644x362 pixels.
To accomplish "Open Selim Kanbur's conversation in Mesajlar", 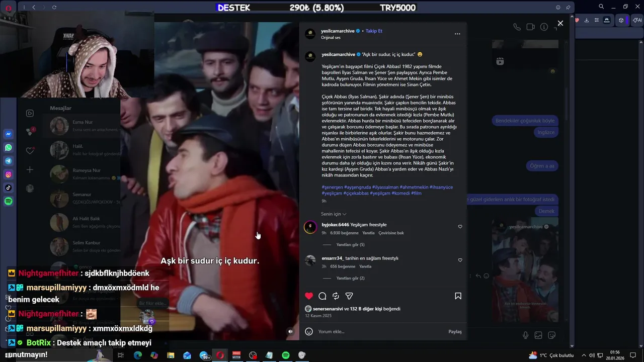I will click(x=82, y=246).
